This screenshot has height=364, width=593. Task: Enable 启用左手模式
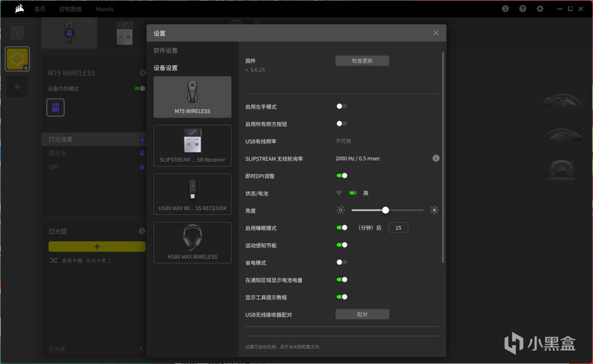[x=342, y=107]
